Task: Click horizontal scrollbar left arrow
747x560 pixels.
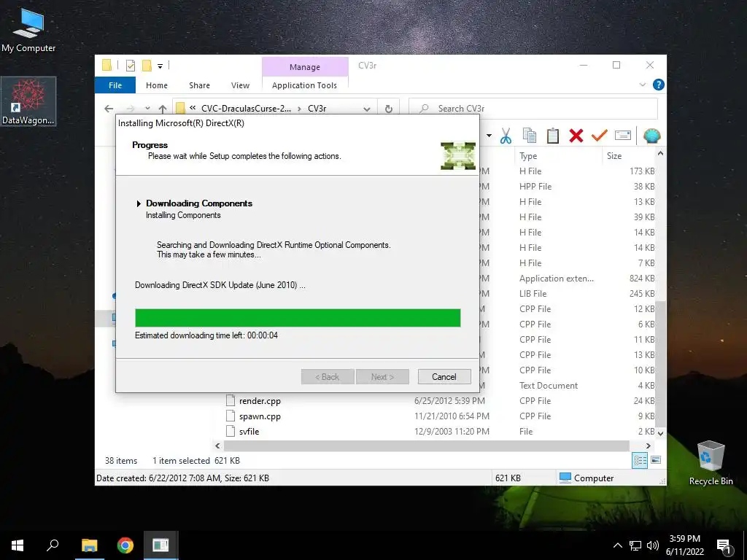Action: pos(217,446)
